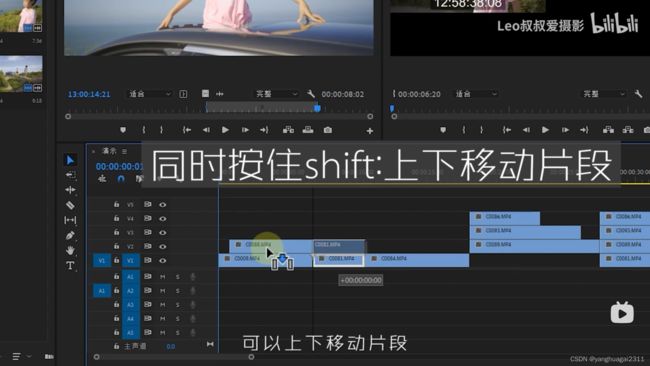This screenshot has width=650, height=366.
Task: Toggle sync lock on track A3
Action: pyautogui.click(x=148, y=305)
